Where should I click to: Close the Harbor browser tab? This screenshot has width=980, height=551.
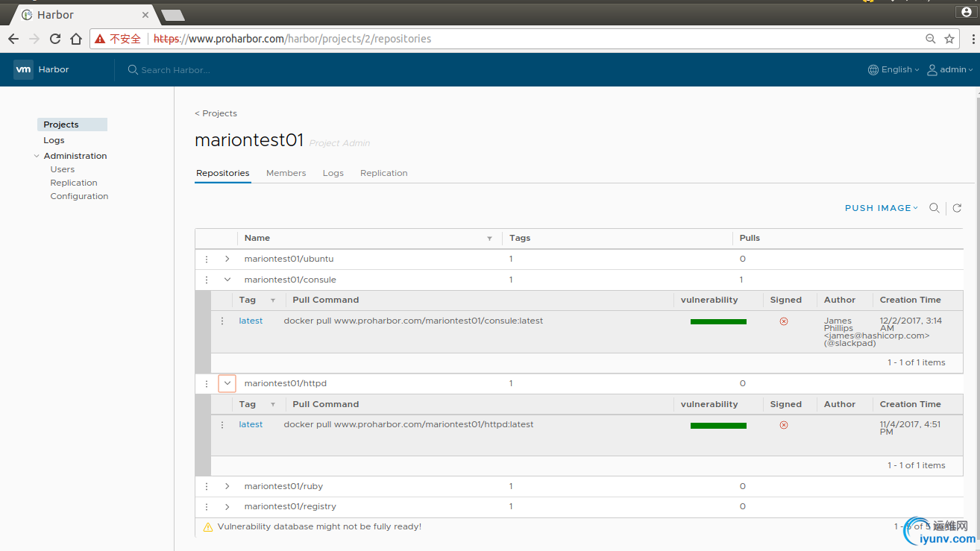tap(145, 15)
